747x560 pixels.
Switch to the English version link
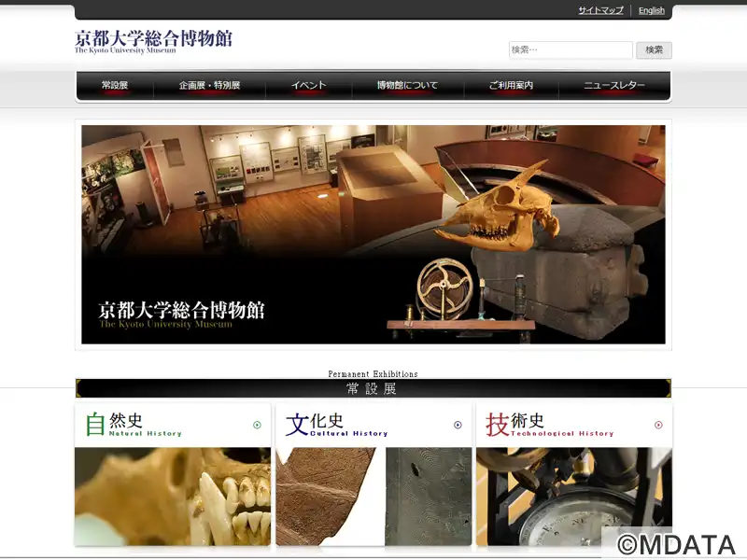[x=651, y=10]
